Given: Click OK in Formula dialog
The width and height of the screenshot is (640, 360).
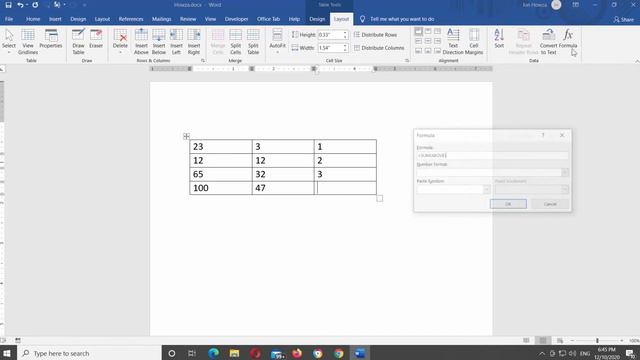Looking at the screenshot, I should (x=508, y=204).
